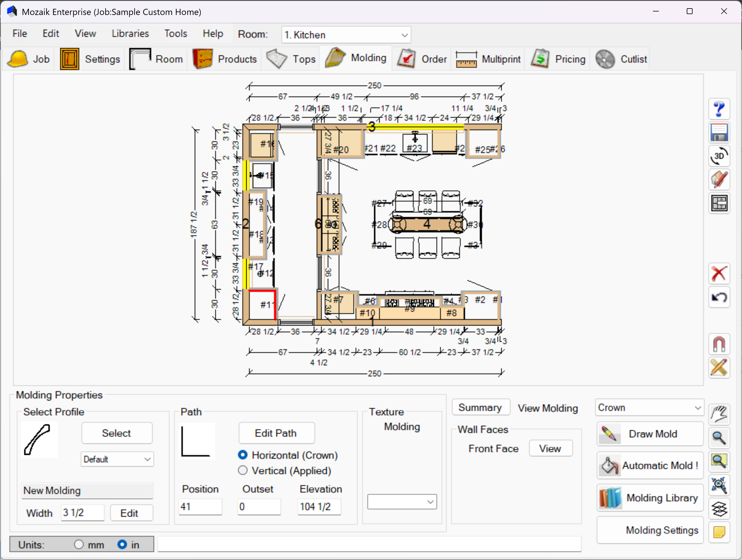Click the undo arrow icon
The height and width of the screenshot is (560, 742).
tap(719, 297)
